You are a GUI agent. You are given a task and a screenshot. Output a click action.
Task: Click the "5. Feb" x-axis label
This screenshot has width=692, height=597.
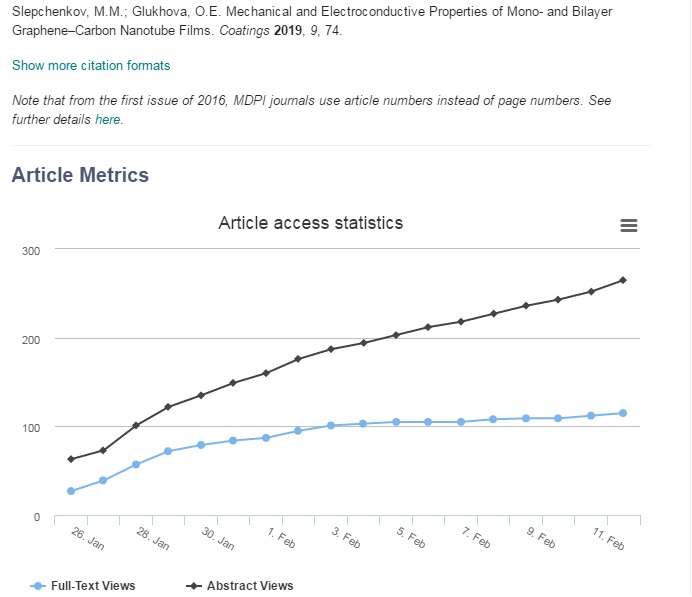point(412,538)
